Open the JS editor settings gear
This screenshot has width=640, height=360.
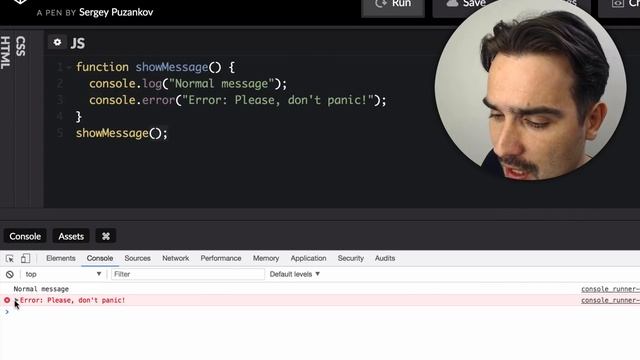click(57, 42)
